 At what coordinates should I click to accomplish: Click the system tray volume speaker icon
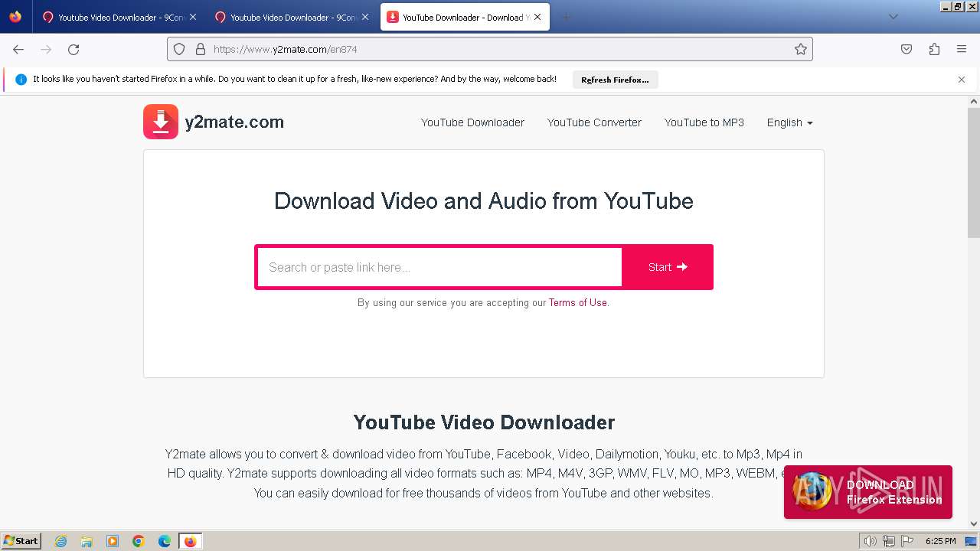click(871, 541)
